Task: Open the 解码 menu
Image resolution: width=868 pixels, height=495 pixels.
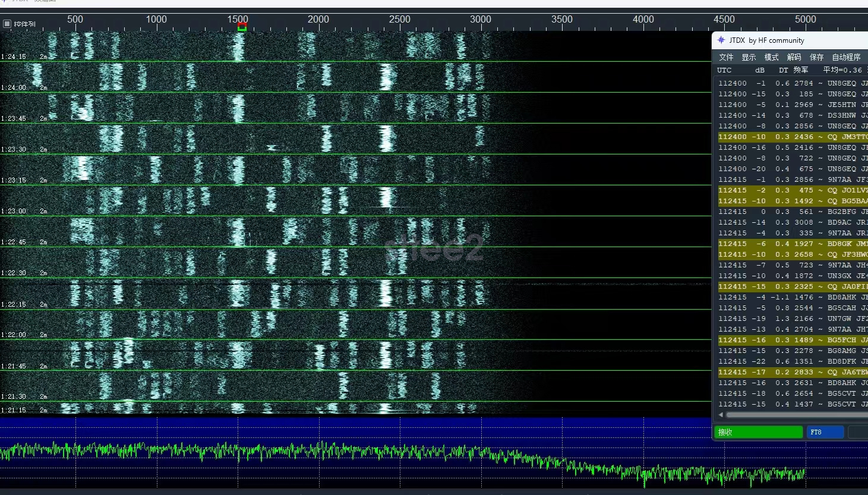Action: (x=794, y=58)
